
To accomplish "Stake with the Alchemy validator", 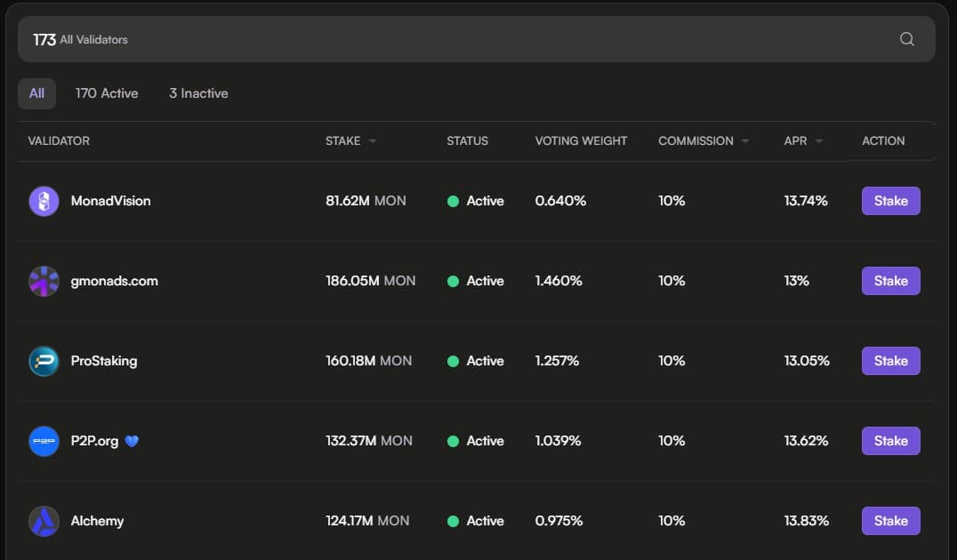I will (890, 521).
